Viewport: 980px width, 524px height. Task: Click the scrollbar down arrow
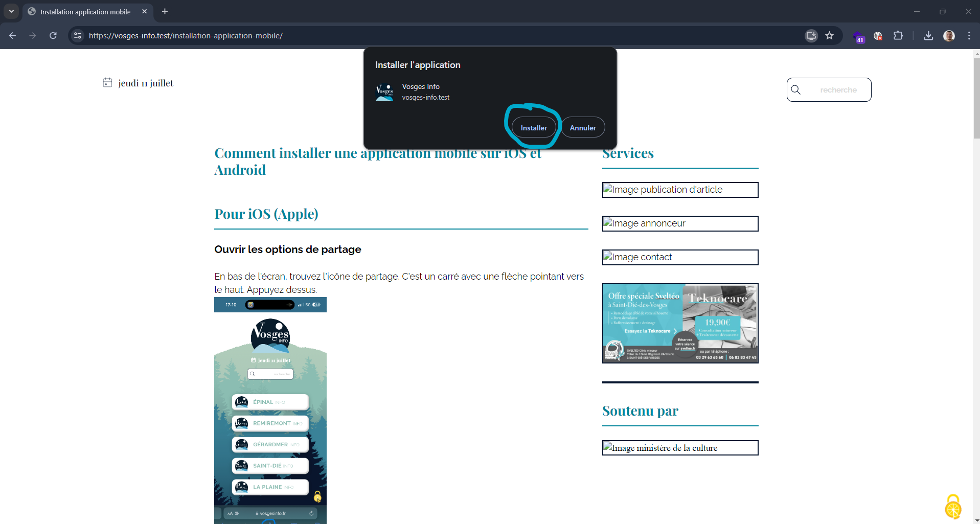(x=976, y=520)
